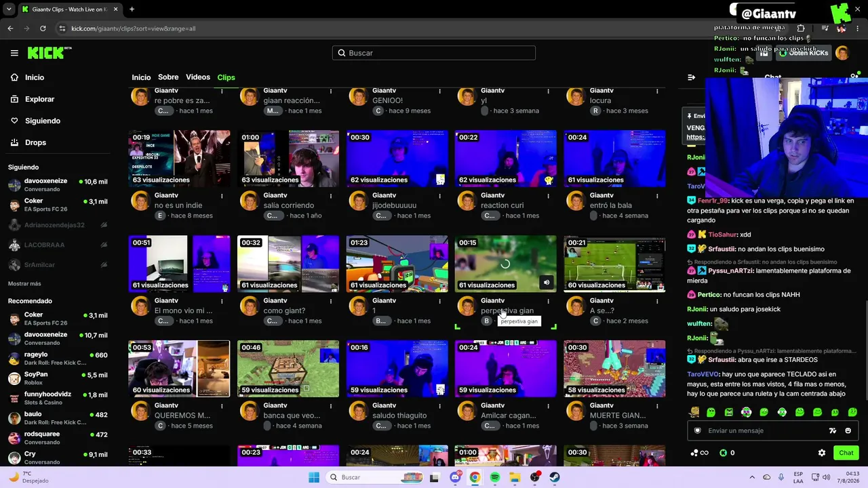Open options menu for 'no es un indie' clip

pos(222,196)
